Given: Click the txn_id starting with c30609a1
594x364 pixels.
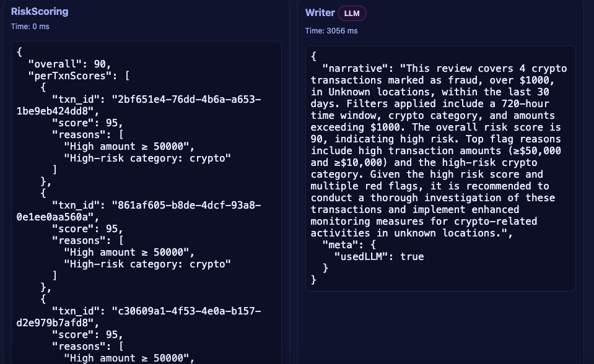Looking at the screenshot, I should tap(186, 311).
